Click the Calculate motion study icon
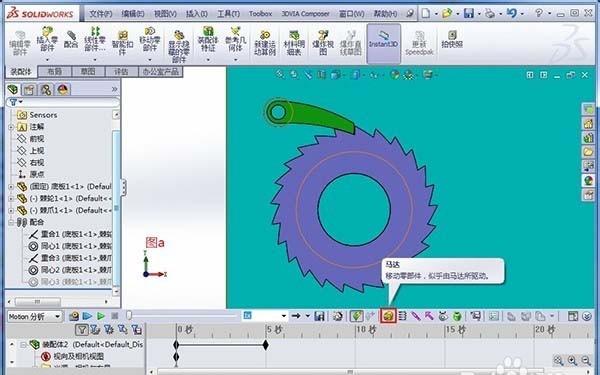The image size is (600, 375). pyautogui.click(x=74, y=316)
